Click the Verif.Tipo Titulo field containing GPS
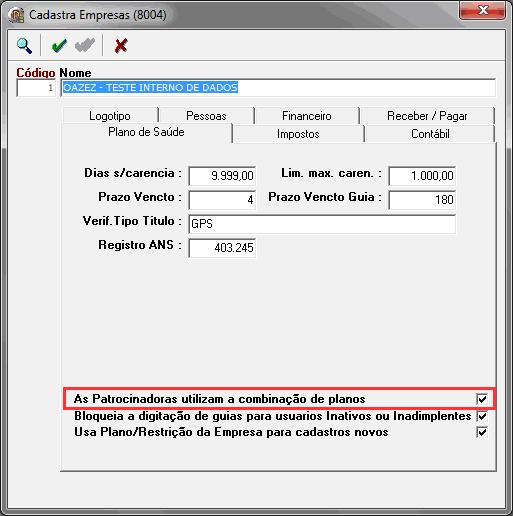 pos(322,224)
